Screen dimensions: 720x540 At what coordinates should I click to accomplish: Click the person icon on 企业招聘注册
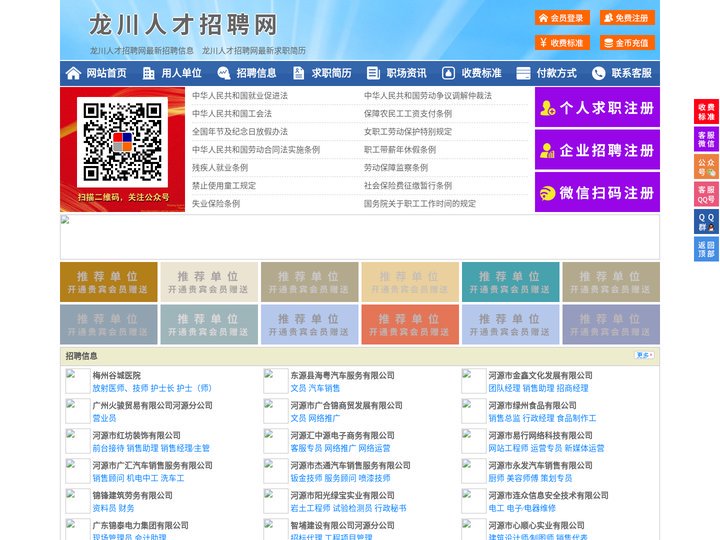(x=547, y=150)
